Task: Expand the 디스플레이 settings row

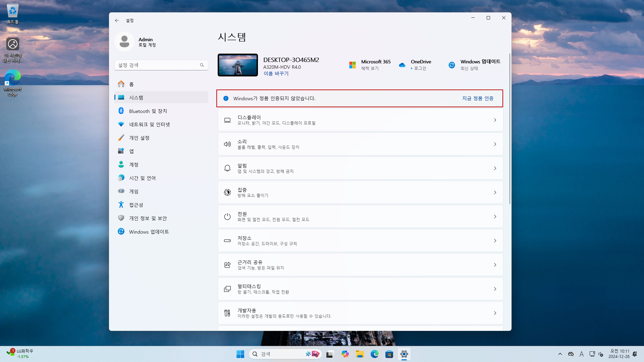Action: pyautogui.click(x=360, y=120)
